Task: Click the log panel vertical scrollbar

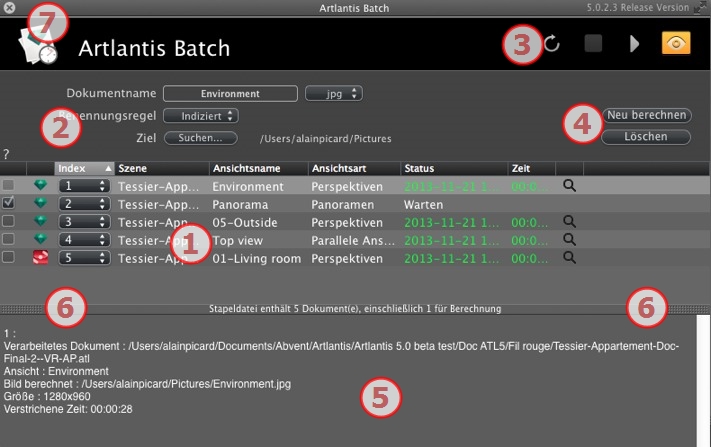Action: coord(703,381)
